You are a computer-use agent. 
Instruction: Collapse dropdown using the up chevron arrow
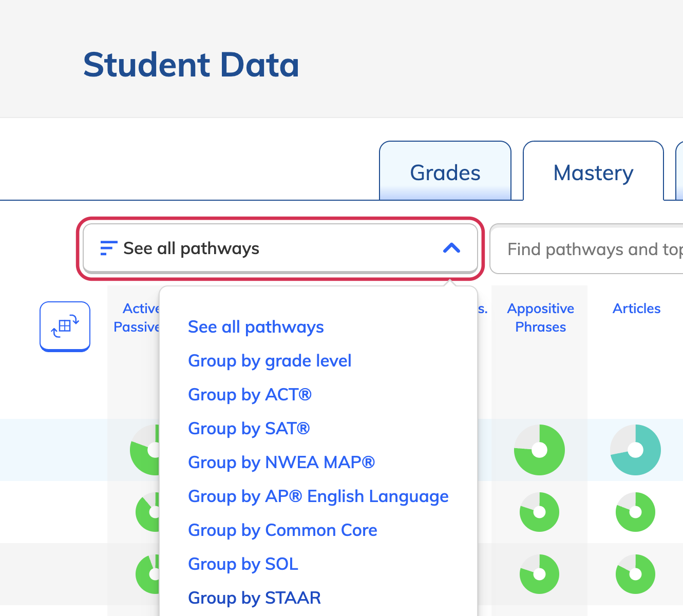[x=451, y=248]
